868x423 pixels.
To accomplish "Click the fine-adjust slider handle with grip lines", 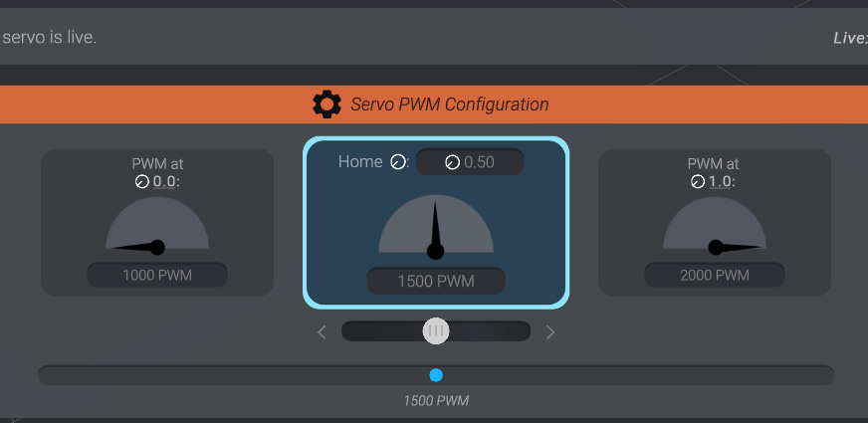I will (435, 331).
